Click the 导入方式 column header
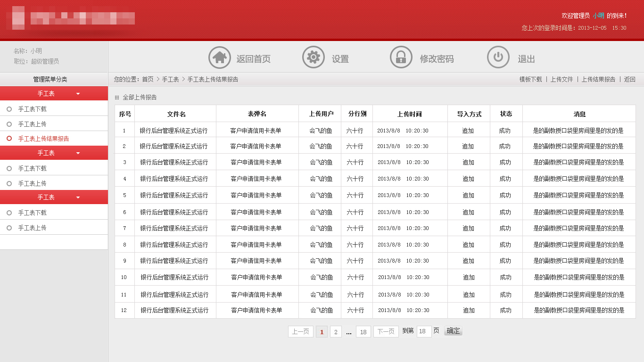 click(469, 114)
